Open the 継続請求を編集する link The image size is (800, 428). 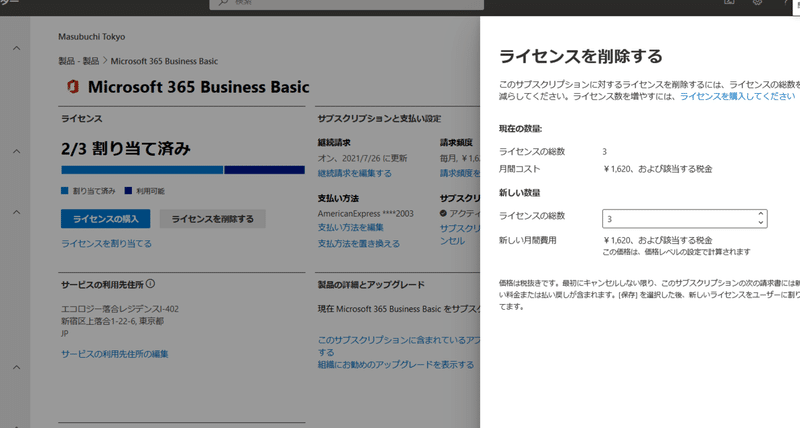(355, 173)
